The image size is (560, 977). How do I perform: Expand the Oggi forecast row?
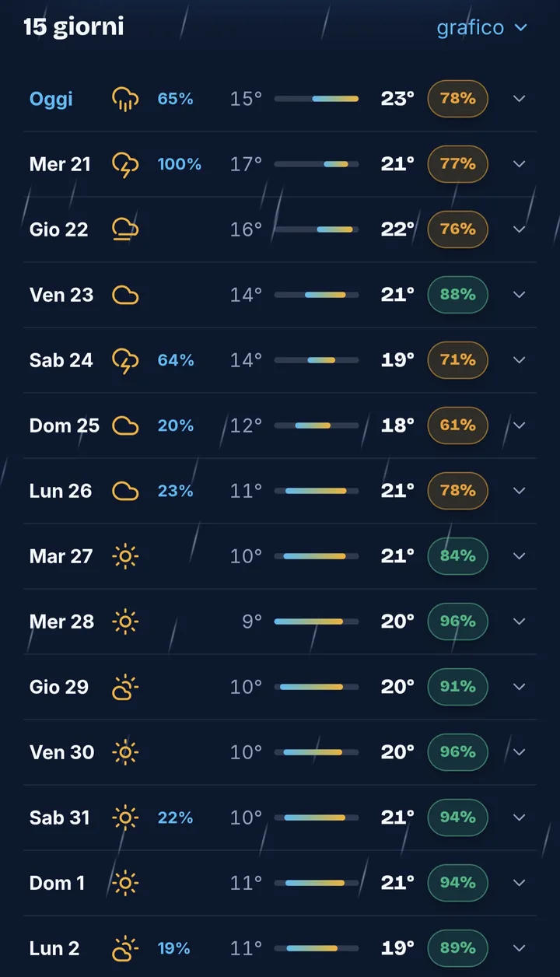point(520,99)
